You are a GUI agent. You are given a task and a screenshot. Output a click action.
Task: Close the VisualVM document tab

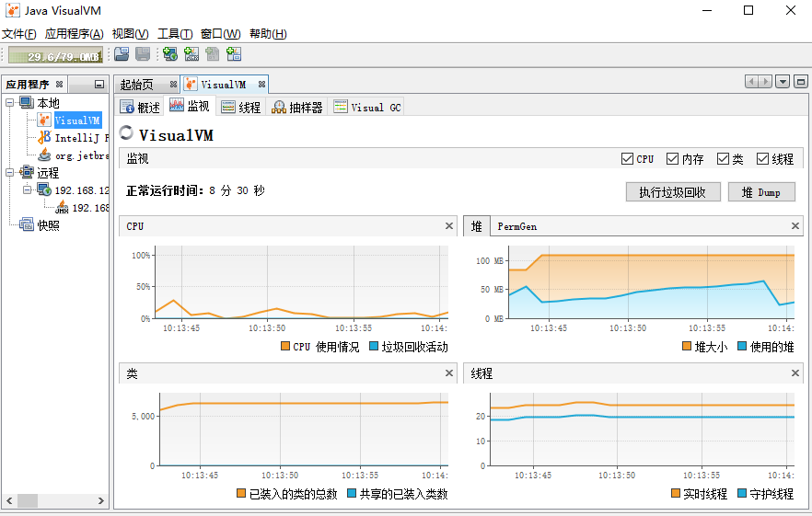click(261, 85)
